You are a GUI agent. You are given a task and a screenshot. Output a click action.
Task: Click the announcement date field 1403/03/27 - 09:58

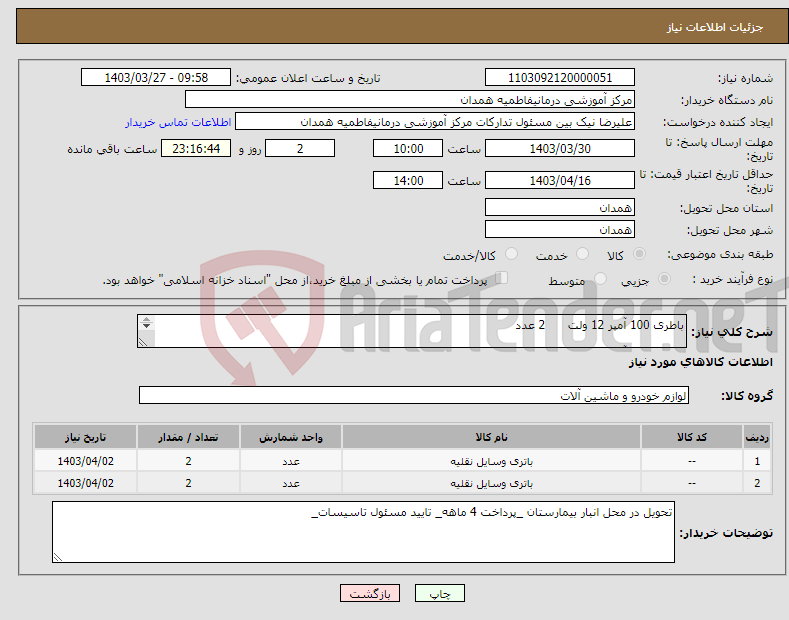156,78
